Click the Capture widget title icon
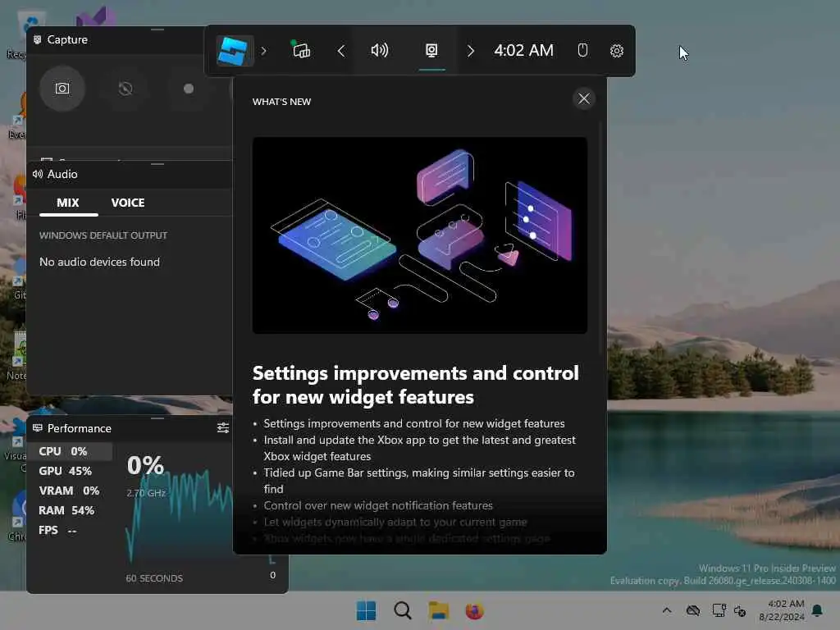This screenshot has height=630, width=840. click(x=38, y=39)
